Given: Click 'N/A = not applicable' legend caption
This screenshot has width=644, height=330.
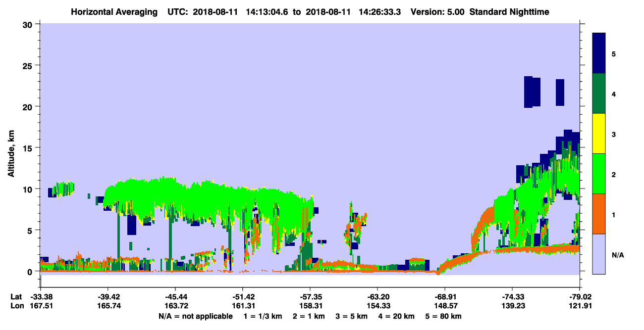Looking at the screenshot, I should point(195,316).
